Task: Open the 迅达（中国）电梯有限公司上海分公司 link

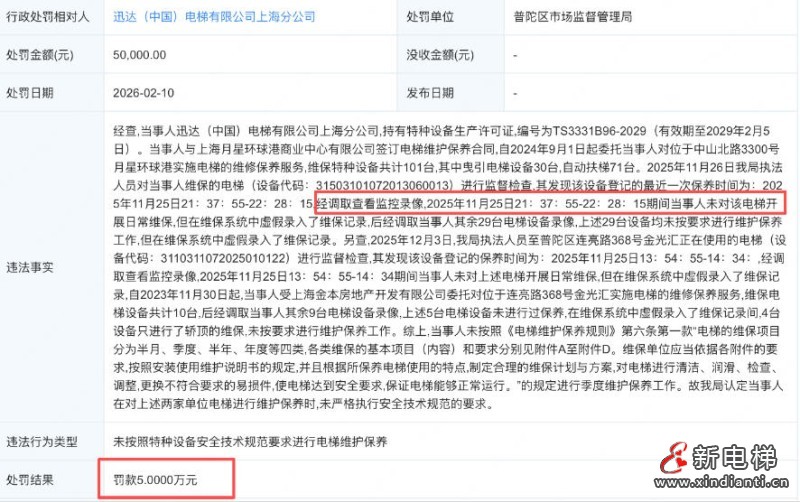Action: point(214,17)
